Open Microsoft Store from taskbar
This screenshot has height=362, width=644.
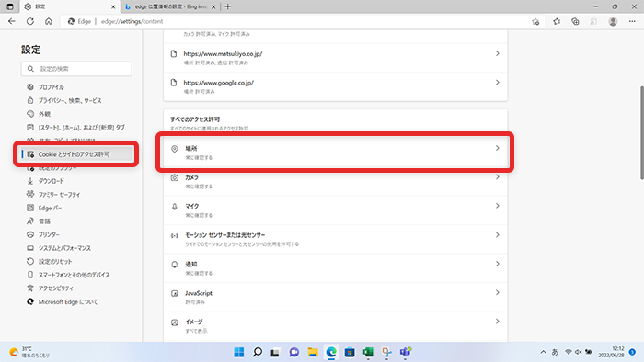coord(350,352)
